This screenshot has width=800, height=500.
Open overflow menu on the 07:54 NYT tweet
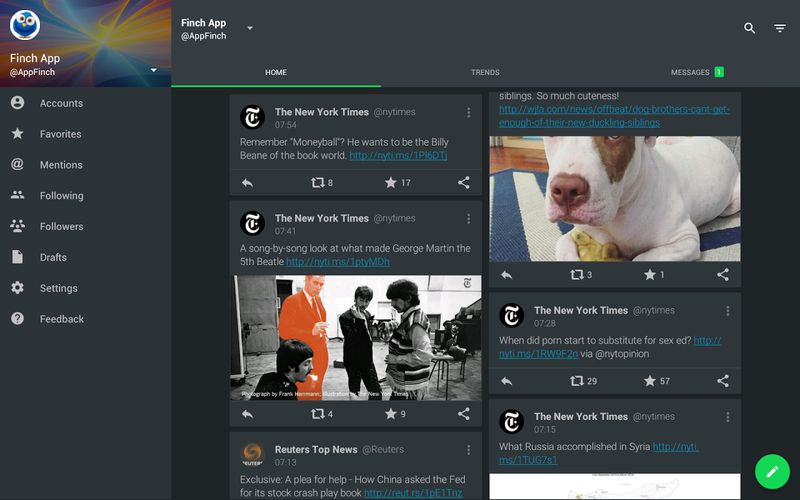(x=468, y=113)
